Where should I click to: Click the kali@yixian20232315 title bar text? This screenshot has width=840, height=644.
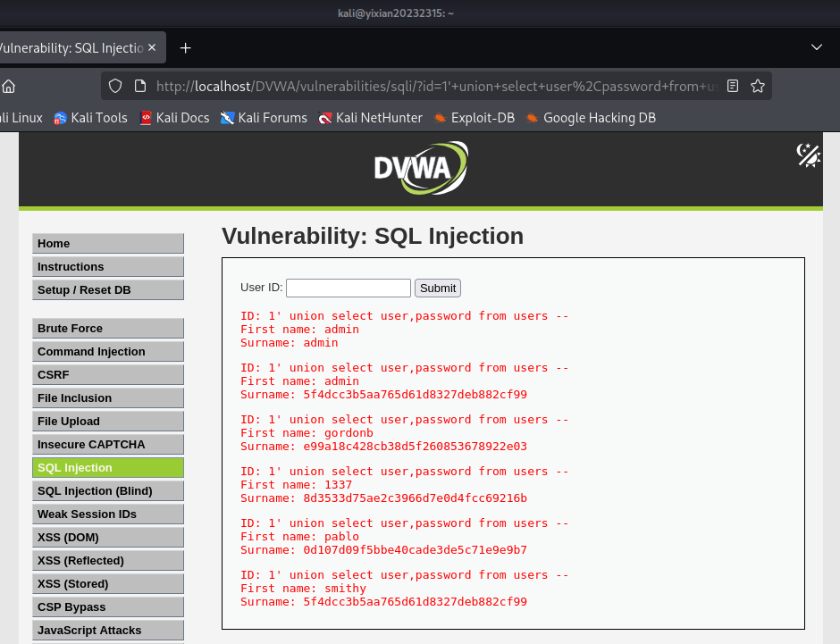coord(396,13)
